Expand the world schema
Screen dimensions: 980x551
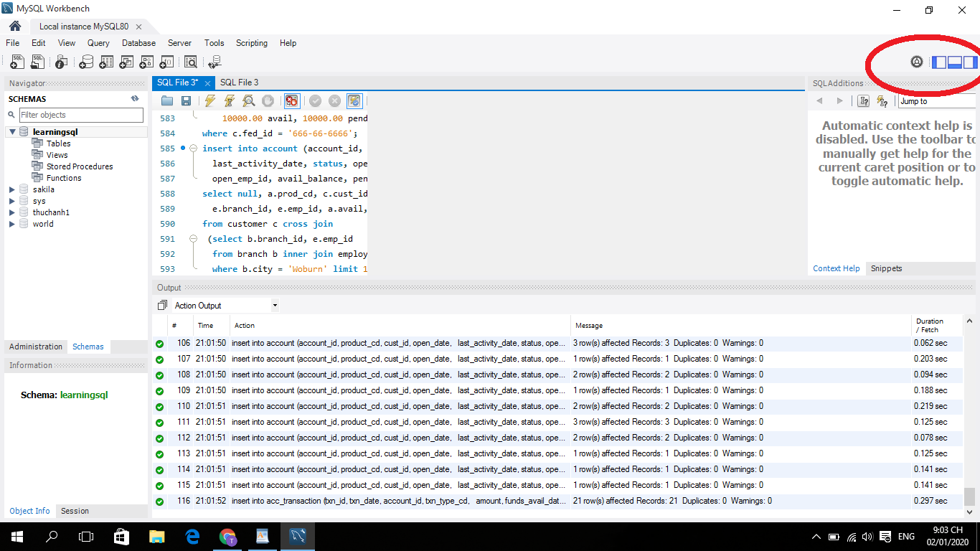(12, 224)
